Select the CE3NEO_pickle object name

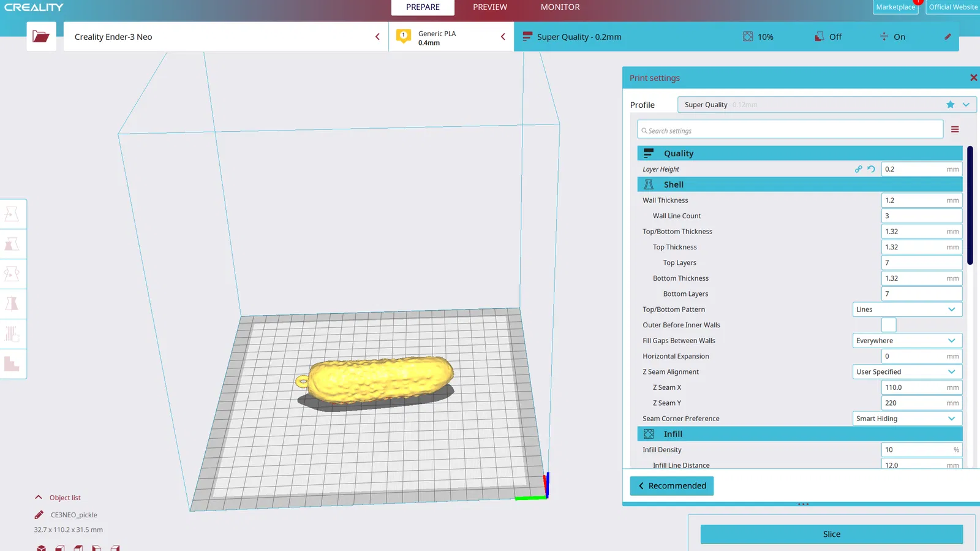pos(74,515)
